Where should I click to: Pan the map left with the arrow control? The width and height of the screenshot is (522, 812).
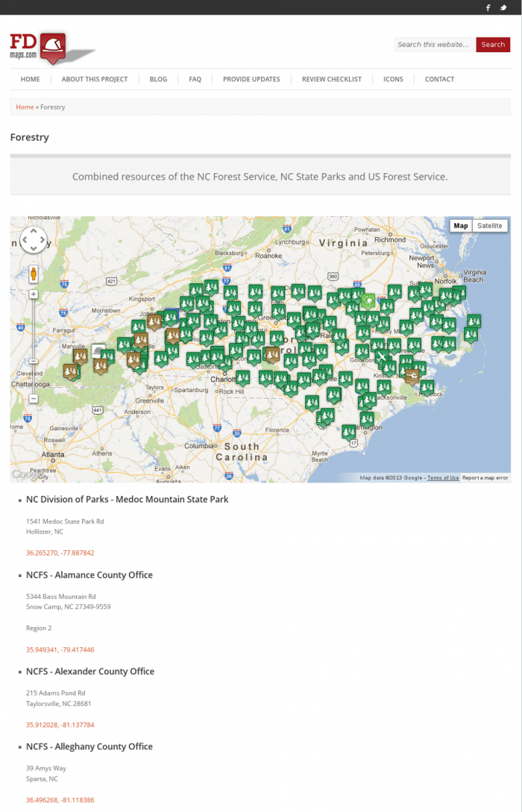pos(24,240)
